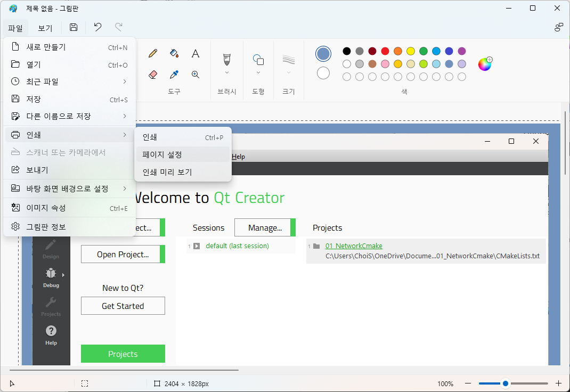Click the Brushes tool icon
Image resolution: width=570 pixels, height=392 pixels.
click(227, 59)
